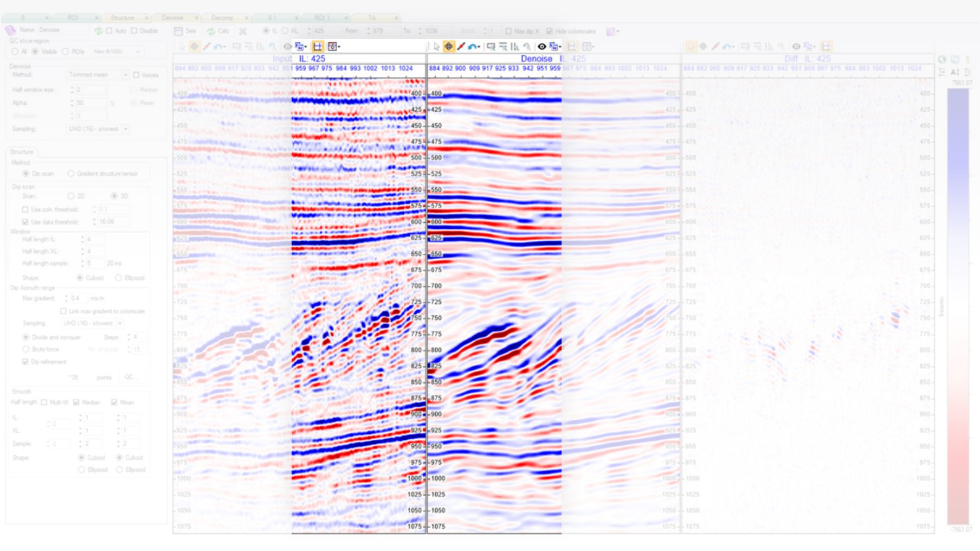Click in the Name field
The image size is (980, 551).
coord(64,30)
